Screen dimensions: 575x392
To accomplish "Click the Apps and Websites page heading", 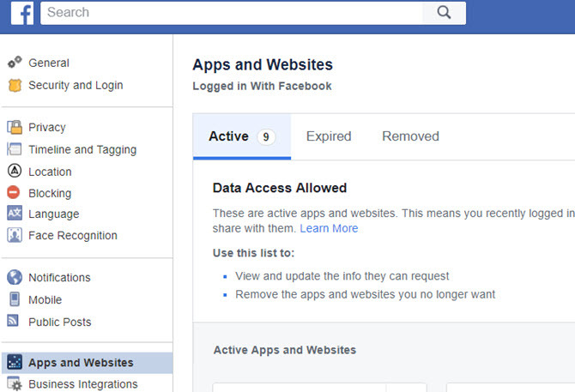I will coord(263,64).
